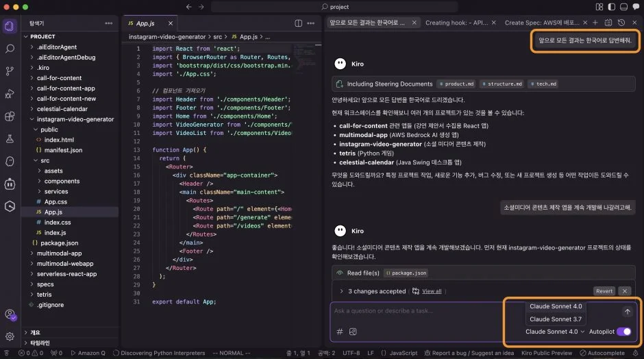Switch to Create Spec: AWS chat tab
The width and height of the screenshot is (644, 359).
pyautogui.click(x=542, y=23)
